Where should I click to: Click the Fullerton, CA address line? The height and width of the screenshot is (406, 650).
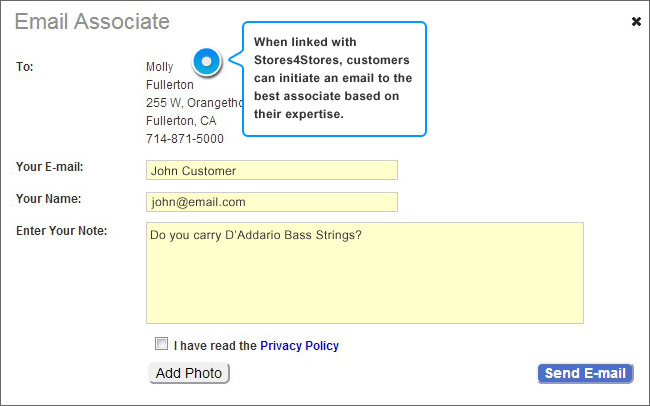181,121
